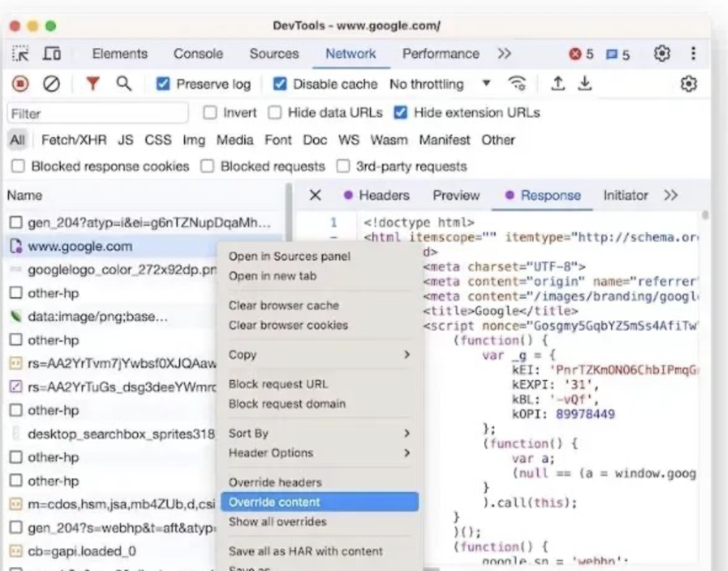
Task: Collapse the html element fold arrow
Action: click(x=334, y=237)
